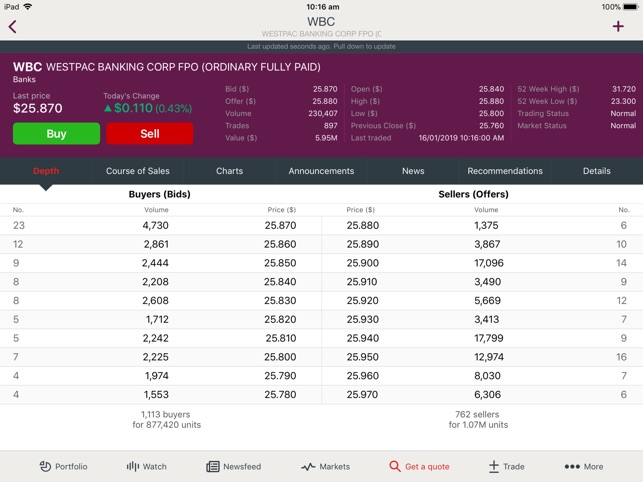Select offer price 25.960

[363, 376]
